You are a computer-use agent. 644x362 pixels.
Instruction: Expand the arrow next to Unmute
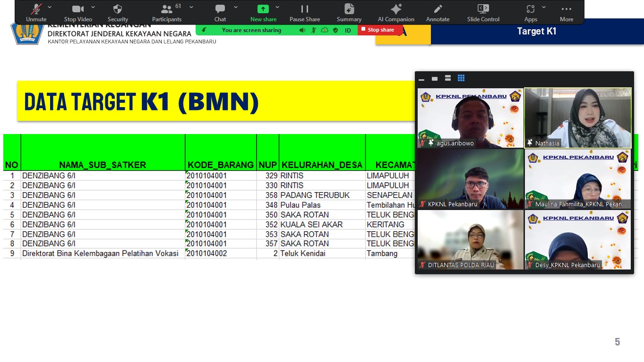50,7
